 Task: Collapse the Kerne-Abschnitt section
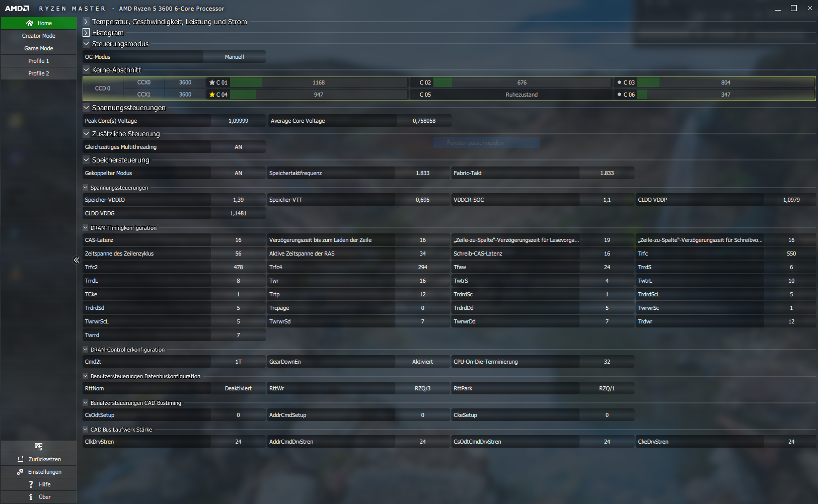86,70
